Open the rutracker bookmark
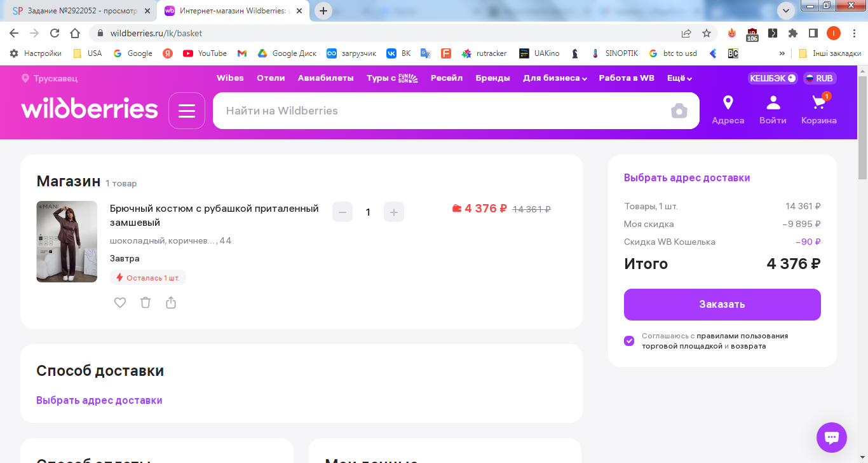This screenshot has width=868, height=463. point(484,53)
